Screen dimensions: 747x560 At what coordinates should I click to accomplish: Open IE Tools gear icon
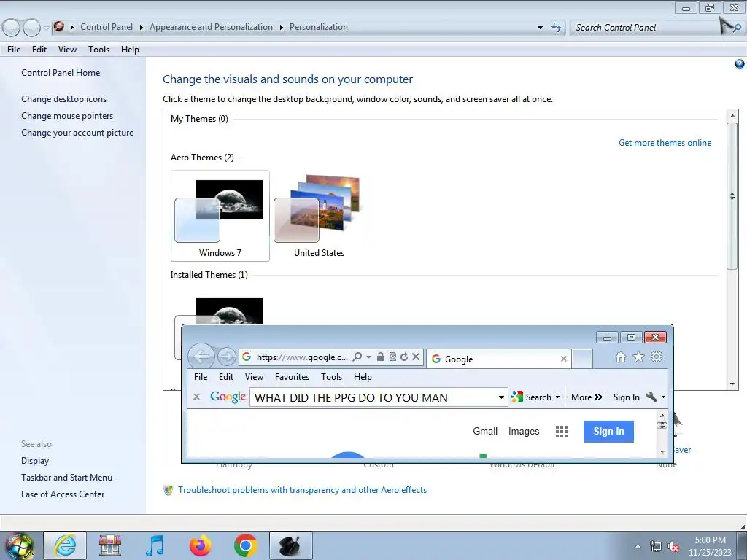[657, 357]
